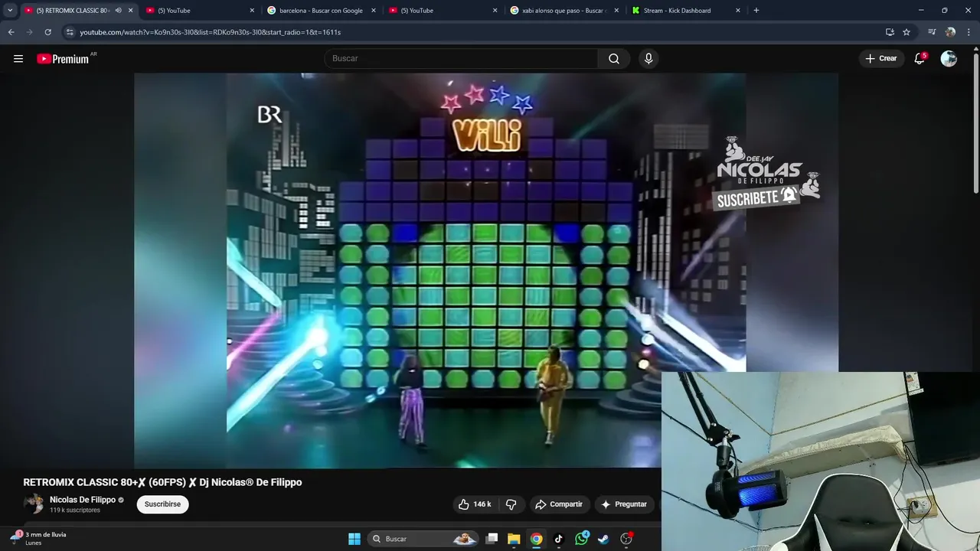
Task: Open the YouTube guide hamburger menu
Action: click(x=18, y=59)
